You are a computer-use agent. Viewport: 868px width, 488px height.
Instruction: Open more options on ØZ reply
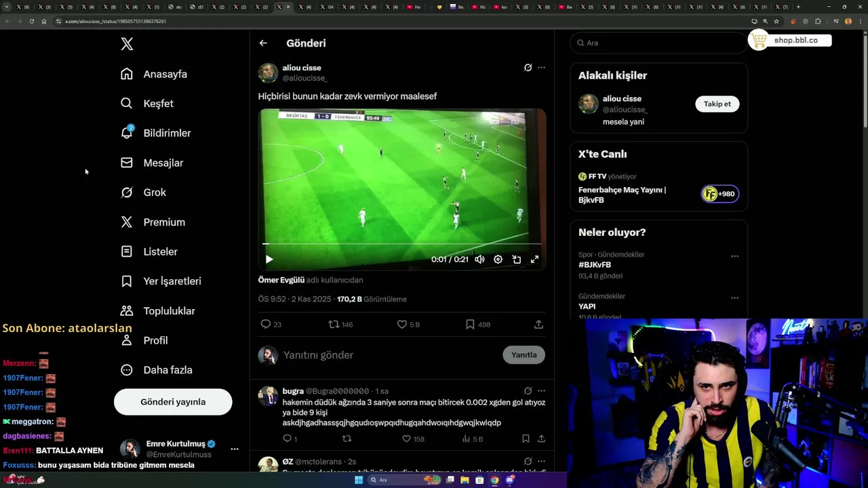point(541,462)
